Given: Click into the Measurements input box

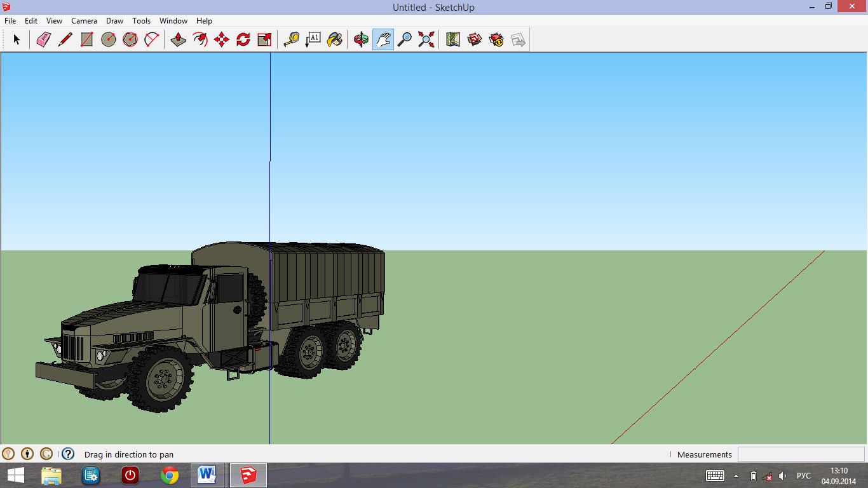Looking at the screenshot, I should (801, 454).
